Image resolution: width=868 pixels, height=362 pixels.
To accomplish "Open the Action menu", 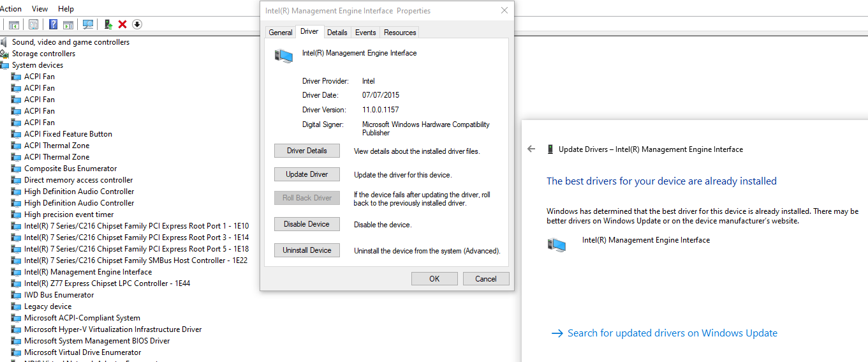I will click(11, 9).
